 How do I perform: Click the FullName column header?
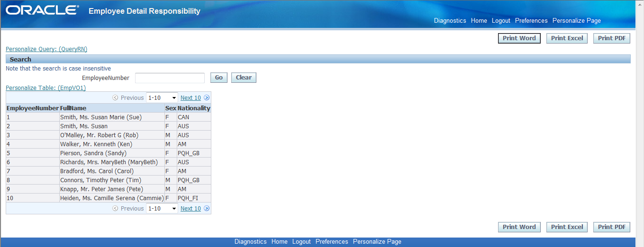pos(112,108)
